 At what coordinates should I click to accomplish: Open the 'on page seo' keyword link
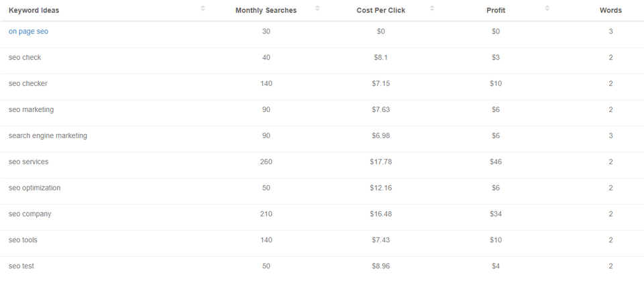[x=28, y=32]
